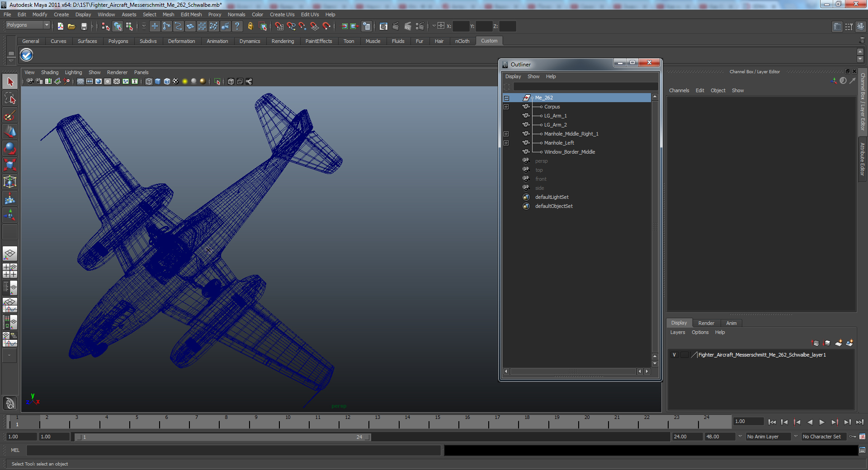
Task: Open the No Character Set dropdown arrow
Action: click(x=796, y=437)
